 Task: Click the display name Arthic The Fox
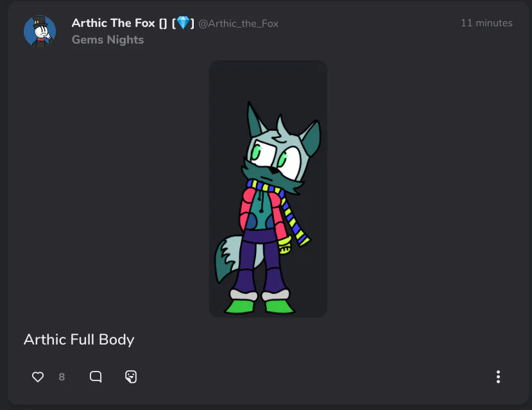(114, 23)
